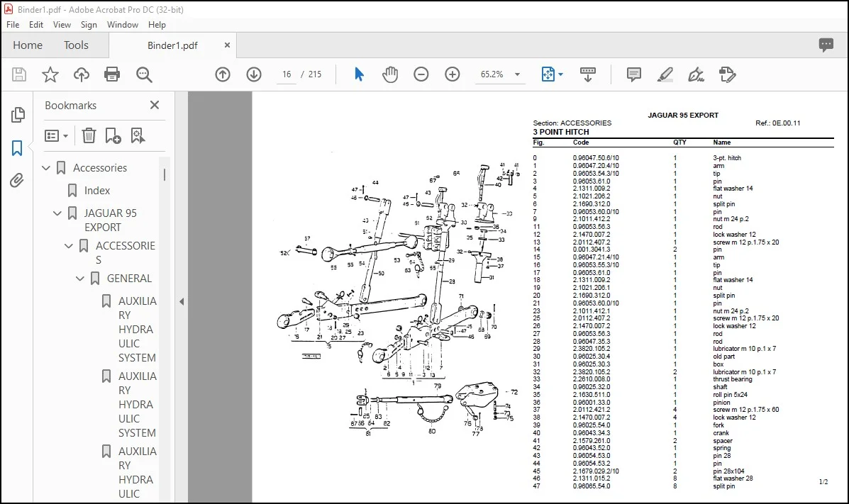
Task: Collapse the ACCESSORIES sub-bookmark
Action: (69, 246)
